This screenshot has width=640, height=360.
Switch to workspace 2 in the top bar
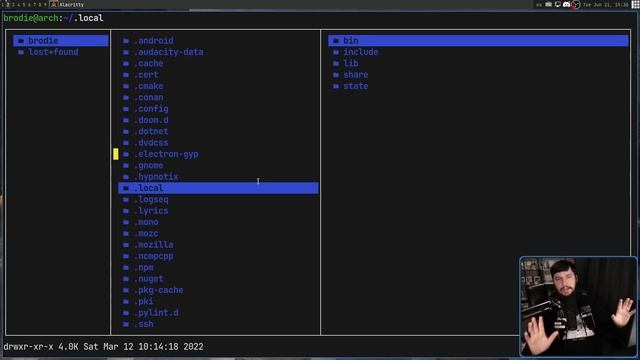tap(8, 4)
